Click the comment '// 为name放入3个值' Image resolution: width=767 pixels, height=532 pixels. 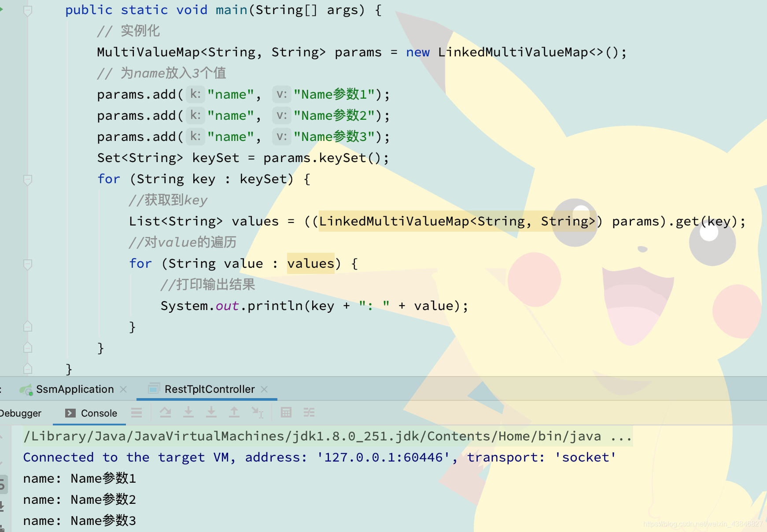point(162,73)
